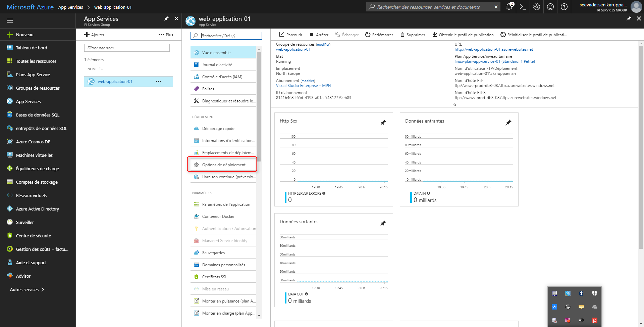Screen dimensions: 644x327
Task: Pin the Données sortantes chart
Action: pyautogui.click(x=383, y=223)
